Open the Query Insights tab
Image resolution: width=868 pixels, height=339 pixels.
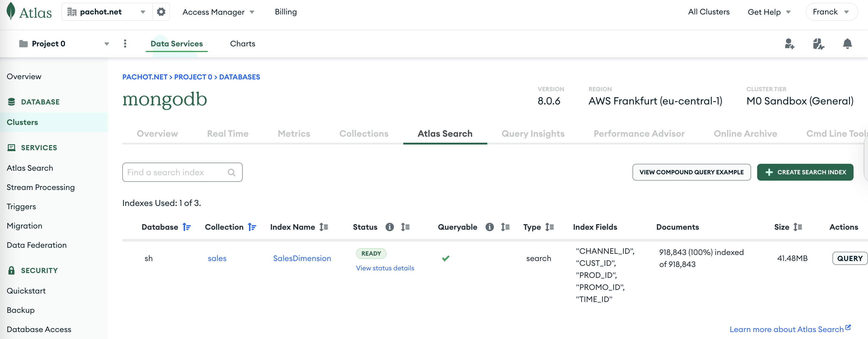(x=533, y=133)
